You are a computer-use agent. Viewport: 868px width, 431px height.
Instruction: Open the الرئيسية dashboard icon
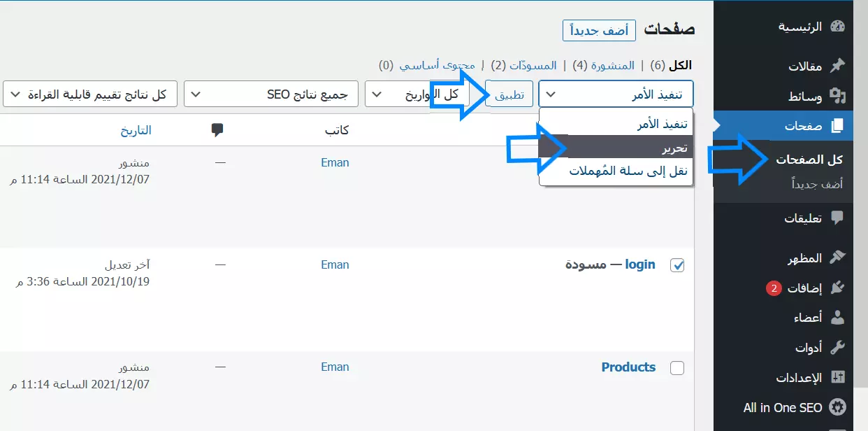coord(837,27)
